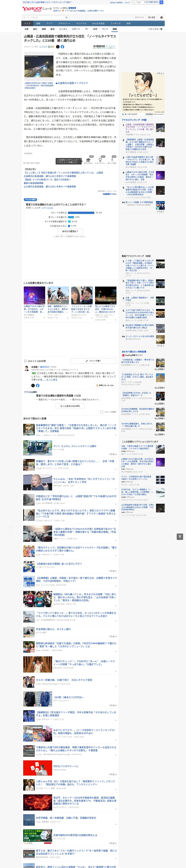Play the 14歳・15歳の少年 ranking video
This screenshot has height=868, width=186.
click(x=160, y=264)
